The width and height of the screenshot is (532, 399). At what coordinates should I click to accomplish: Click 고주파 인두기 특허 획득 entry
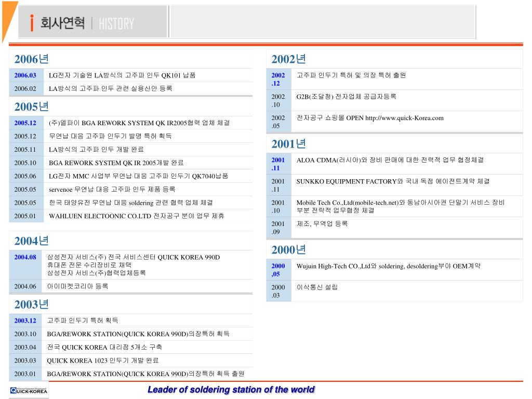[x=83, y=321]
